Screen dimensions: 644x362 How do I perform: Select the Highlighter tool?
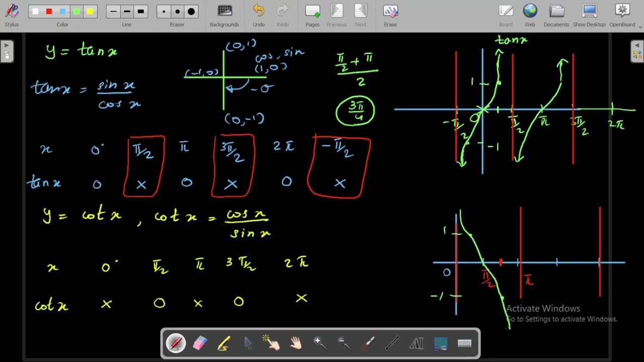click(224, 343)
